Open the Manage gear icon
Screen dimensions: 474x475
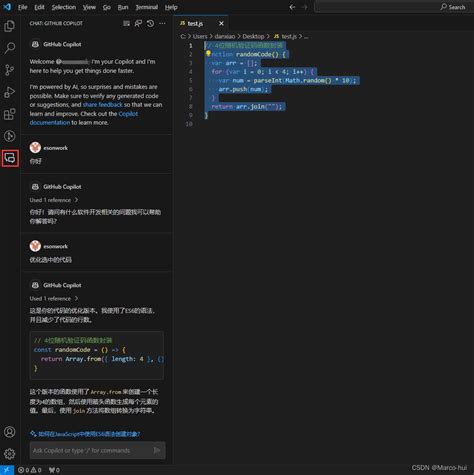pyautogui.click(x=9, y=454)
